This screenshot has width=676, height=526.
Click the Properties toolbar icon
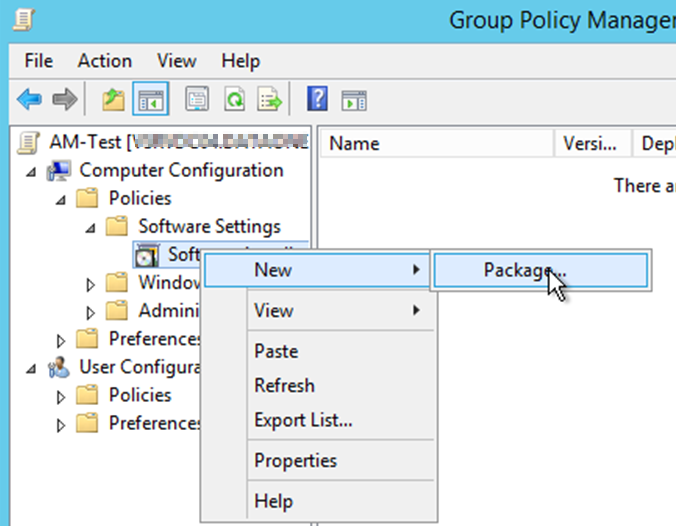coord(197,99)
